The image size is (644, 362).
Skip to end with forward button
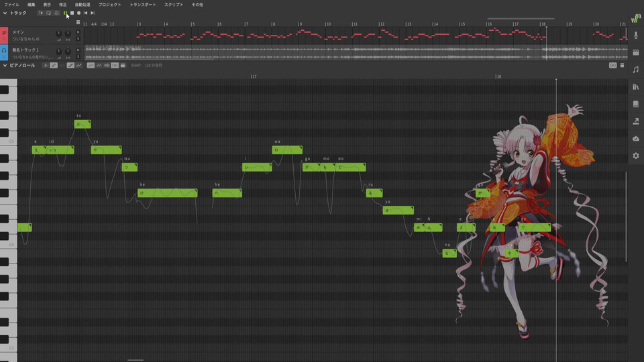coord(93,13)
